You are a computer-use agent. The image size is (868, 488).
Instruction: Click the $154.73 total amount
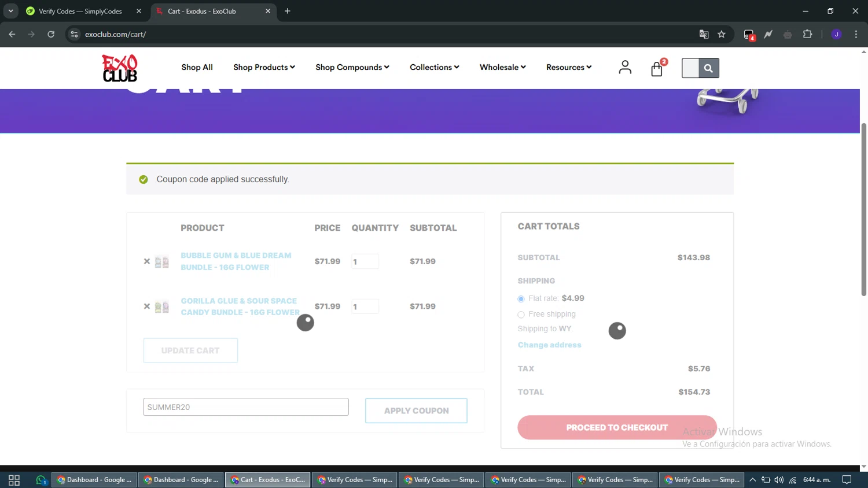coord(694,392)
